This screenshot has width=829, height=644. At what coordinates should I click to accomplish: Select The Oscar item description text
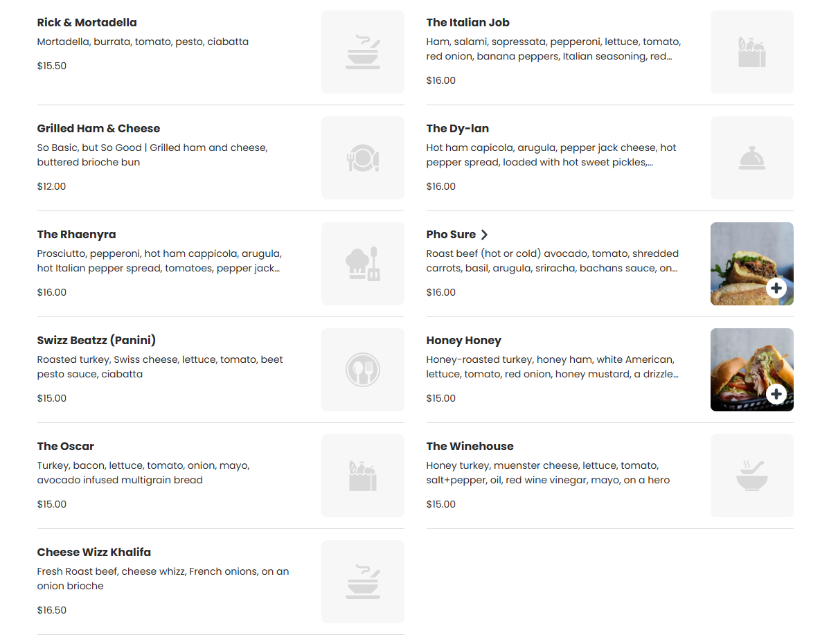pyautogui.click(x=143, y=473)
